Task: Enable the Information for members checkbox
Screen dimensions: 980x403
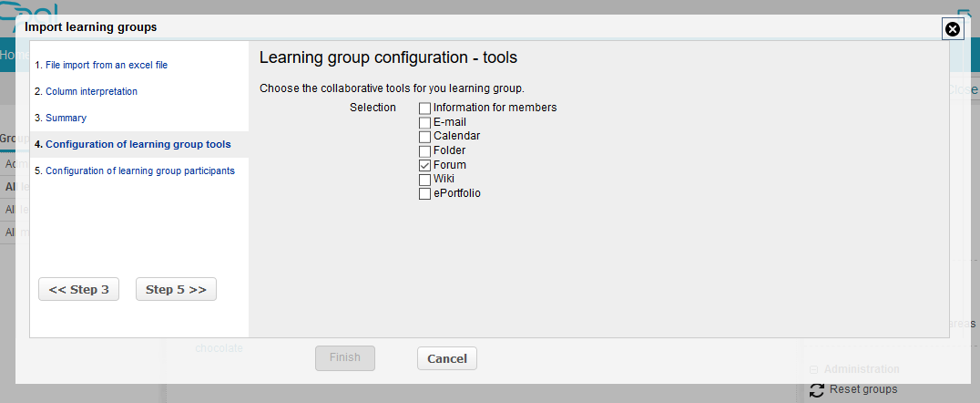Action: tap(424, 108)
